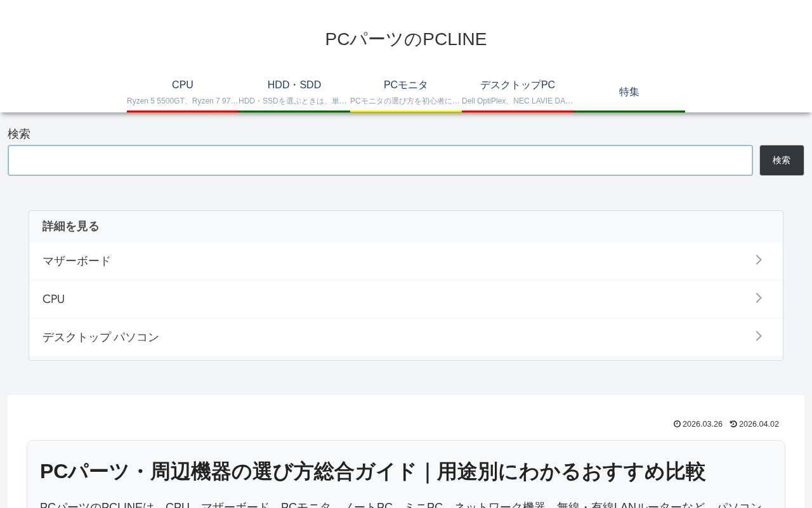Focus the 検索 text input field
Viewport: 812px width, 508px height.
point(380,161)
